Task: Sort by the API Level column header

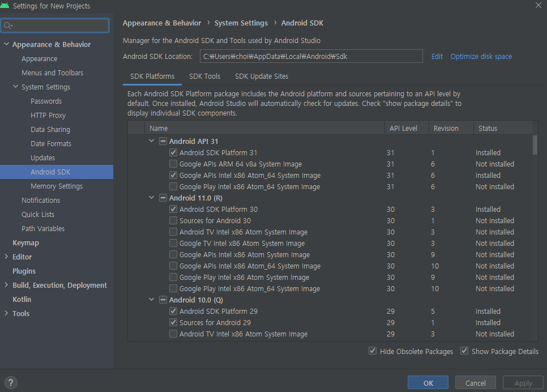Action: coord(407,128)
